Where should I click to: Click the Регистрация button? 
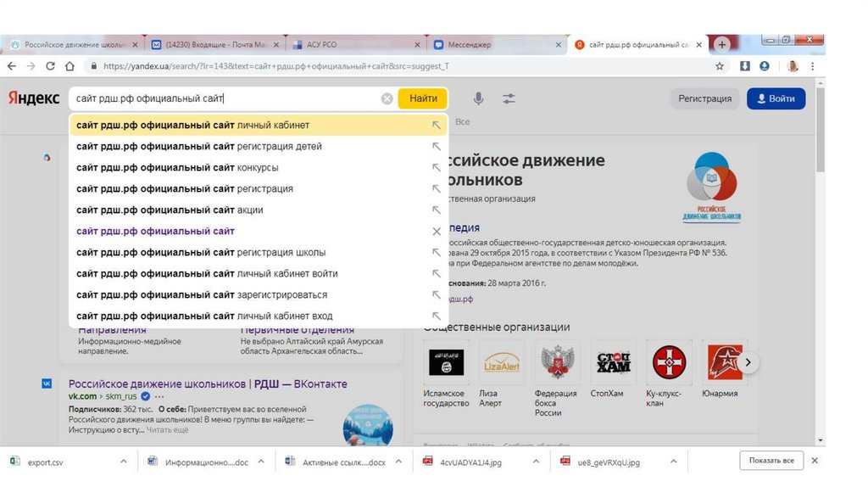(704, 98)
